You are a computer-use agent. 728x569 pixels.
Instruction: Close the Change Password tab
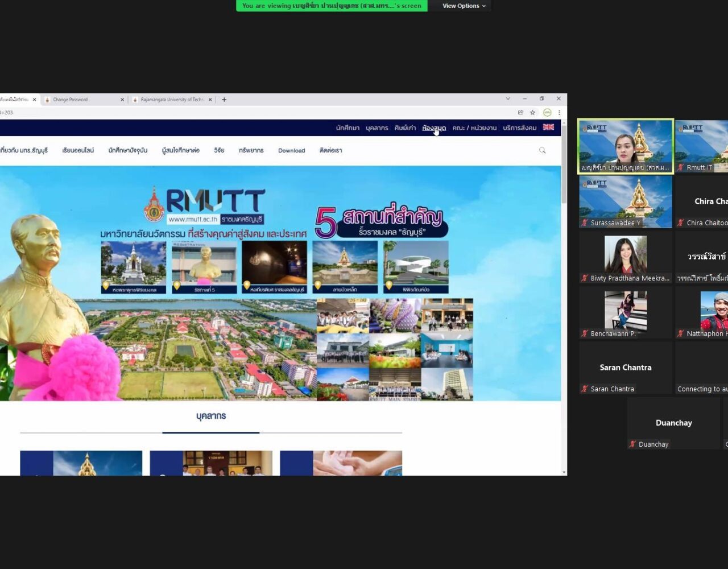point(122,100)
